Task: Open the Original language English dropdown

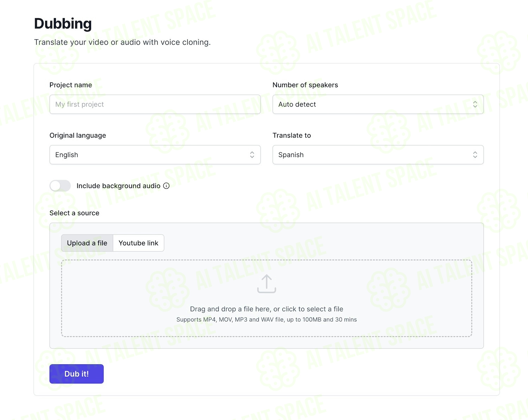Action: 155,155
